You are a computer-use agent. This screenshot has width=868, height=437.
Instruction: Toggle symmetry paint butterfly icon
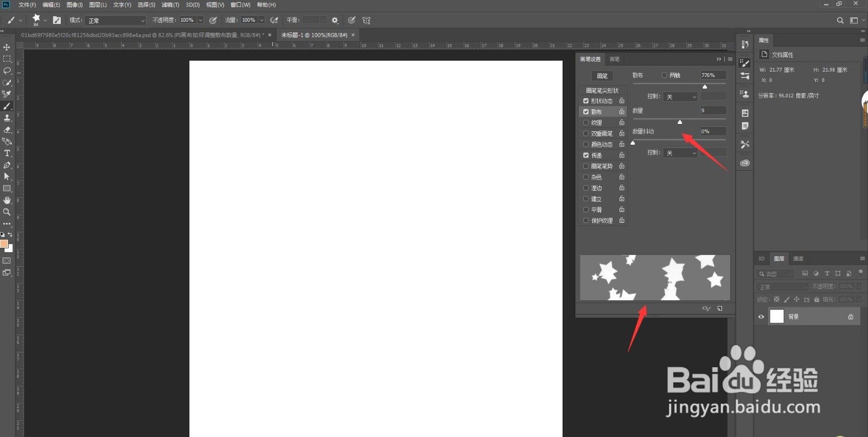pos(367,20)
